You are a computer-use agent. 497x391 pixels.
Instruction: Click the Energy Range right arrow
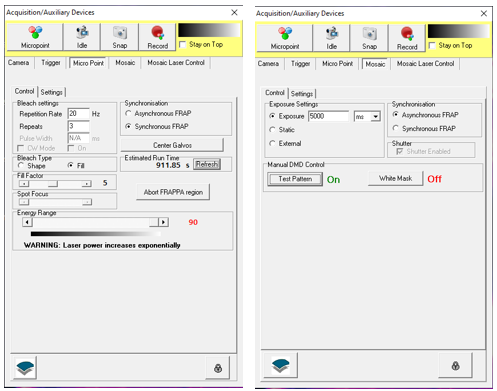point(163,222)
